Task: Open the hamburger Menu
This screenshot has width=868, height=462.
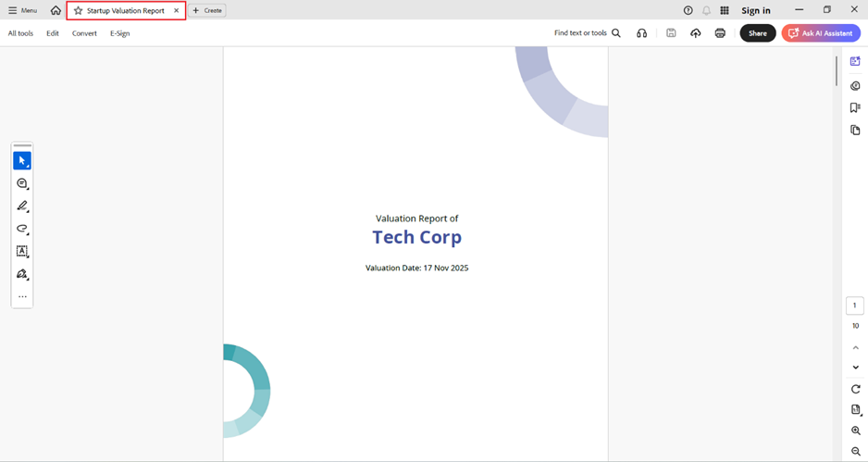Action: point(23,10)
